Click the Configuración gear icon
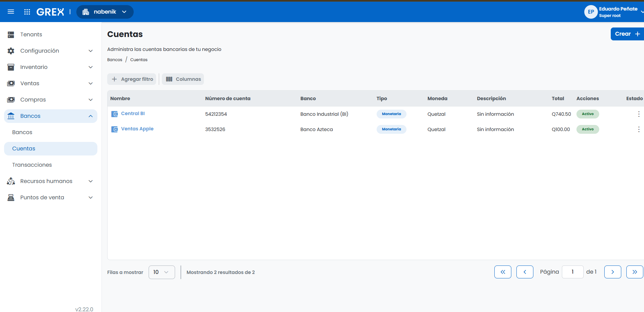The height and width of the screenshot is (312, 644). pyautogui.click(x=11, y=51)
